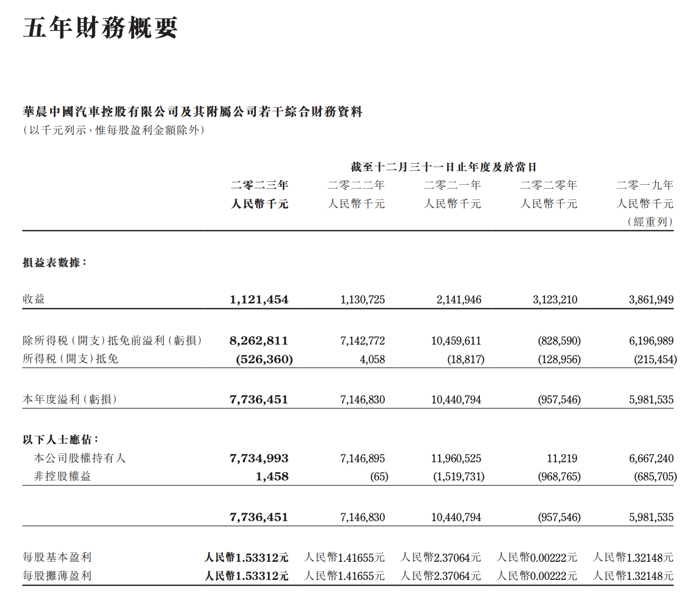Click section label 損益表數據：

point(55,262)
